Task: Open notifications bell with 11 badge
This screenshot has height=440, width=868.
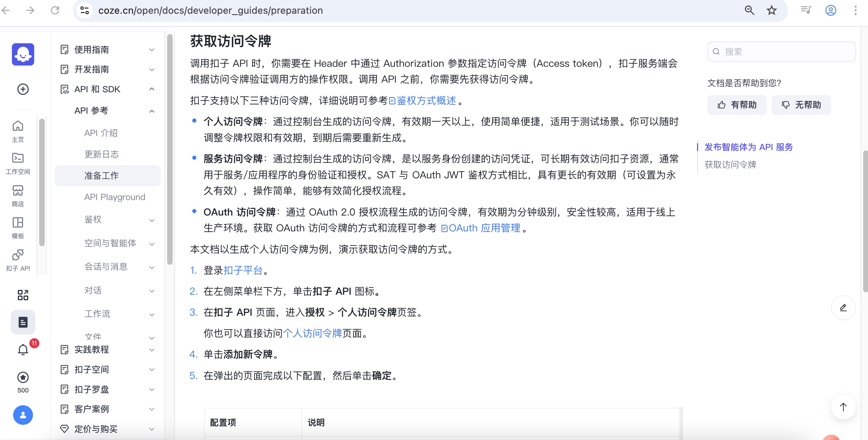Action: pos(23,350)
